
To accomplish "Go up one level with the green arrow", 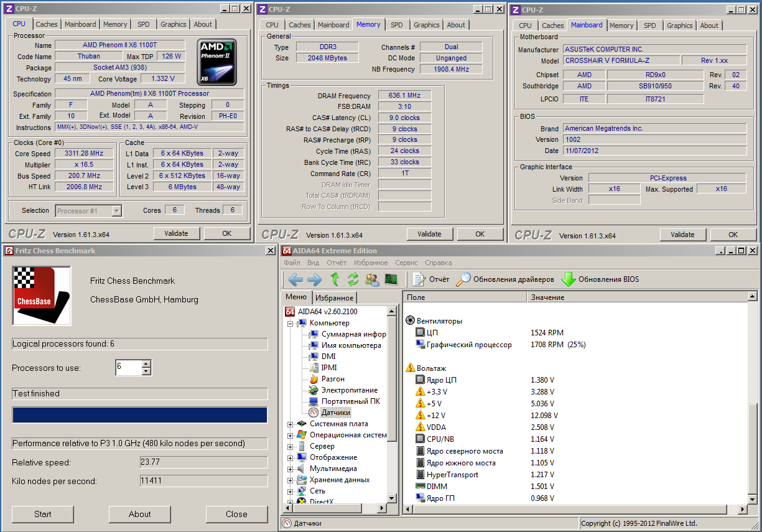I will coord(335,279).
